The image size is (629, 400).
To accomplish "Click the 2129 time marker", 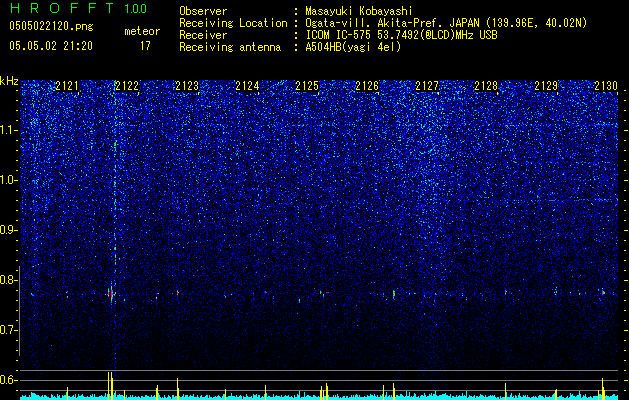I will [x=546, y=86].
